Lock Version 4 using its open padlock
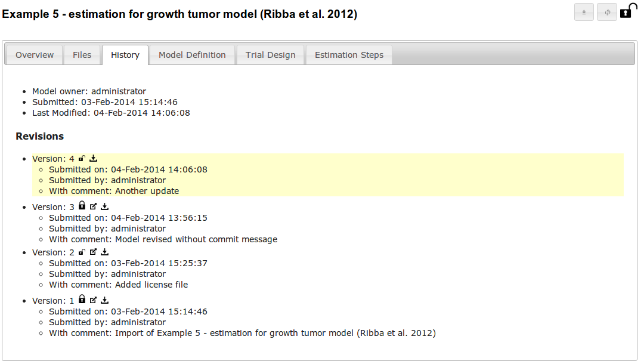 (80, 158)
